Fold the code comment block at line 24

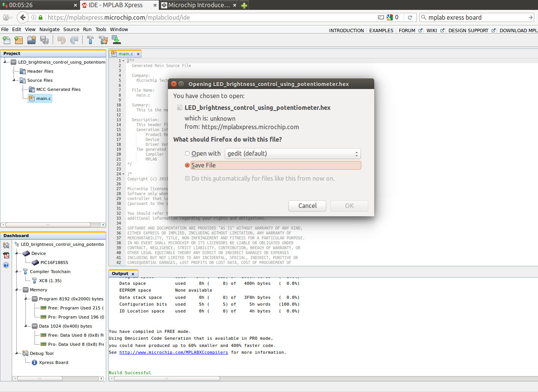124,174
